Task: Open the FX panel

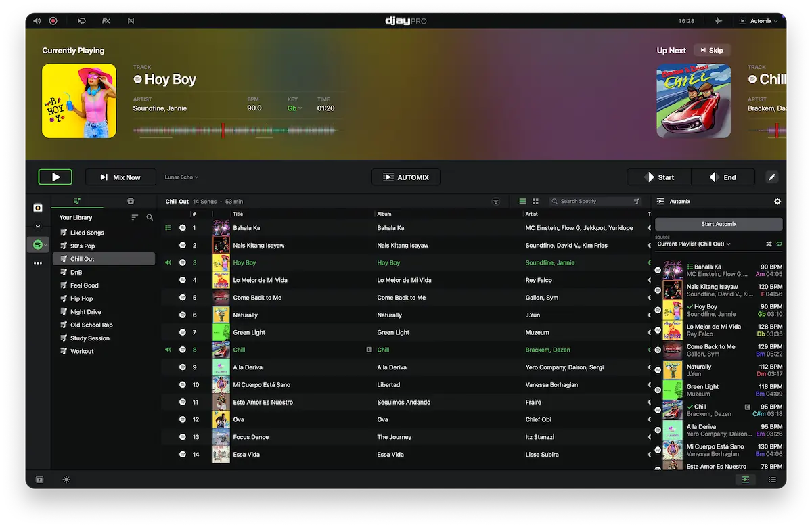Action: [x=106, y=21]
